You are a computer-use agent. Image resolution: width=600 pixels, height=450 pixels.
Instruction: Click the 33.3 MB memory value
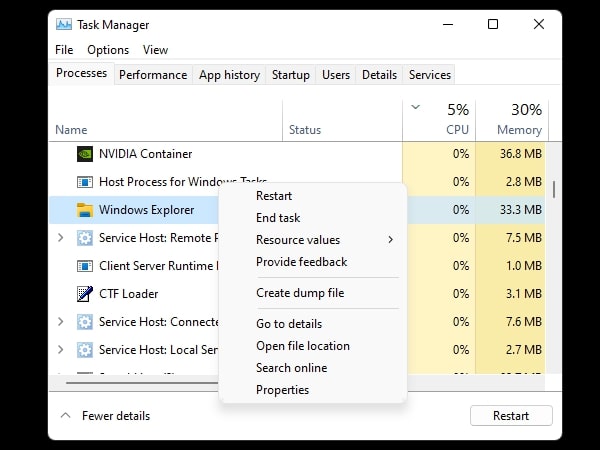coord(521,210)
